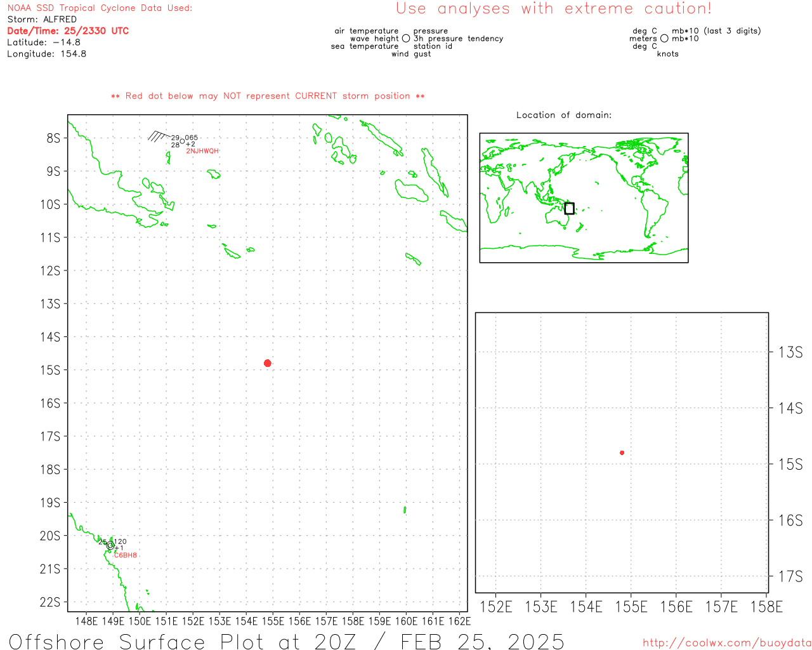Click the legend circle beside 'wave height'
This screenshot has height=650, width=812.
406,39
